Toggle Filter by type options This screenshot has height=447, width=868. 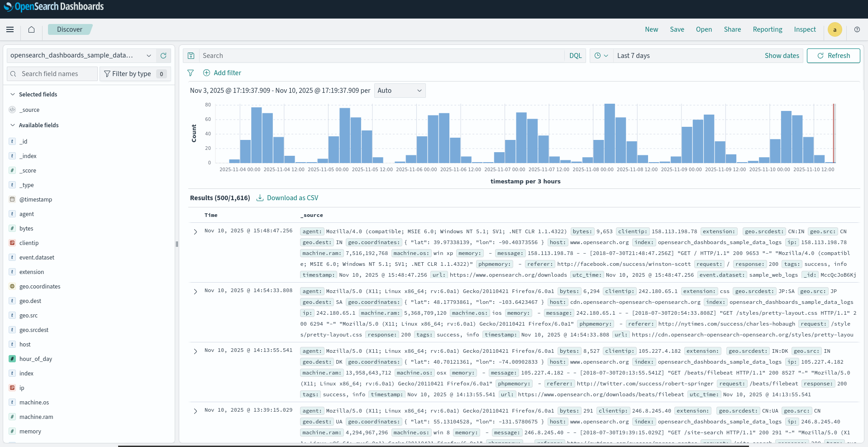click(x=135, y=74)
